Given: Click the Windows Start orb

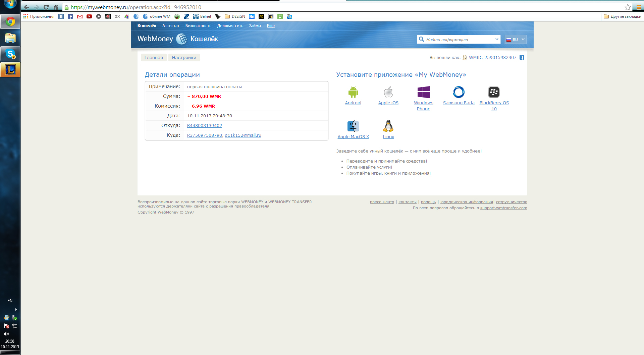Looking at the screenshot, I should tap(10, 4).
